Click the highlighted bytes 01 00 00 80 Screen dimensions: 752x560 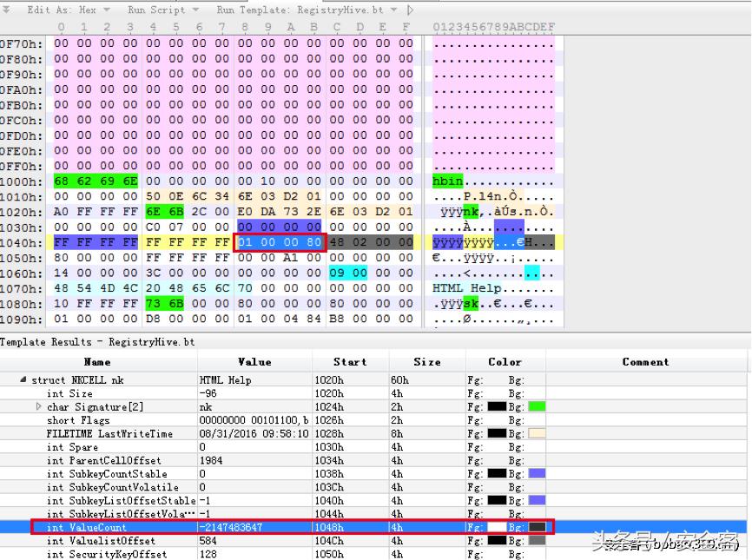pos(280,242)
